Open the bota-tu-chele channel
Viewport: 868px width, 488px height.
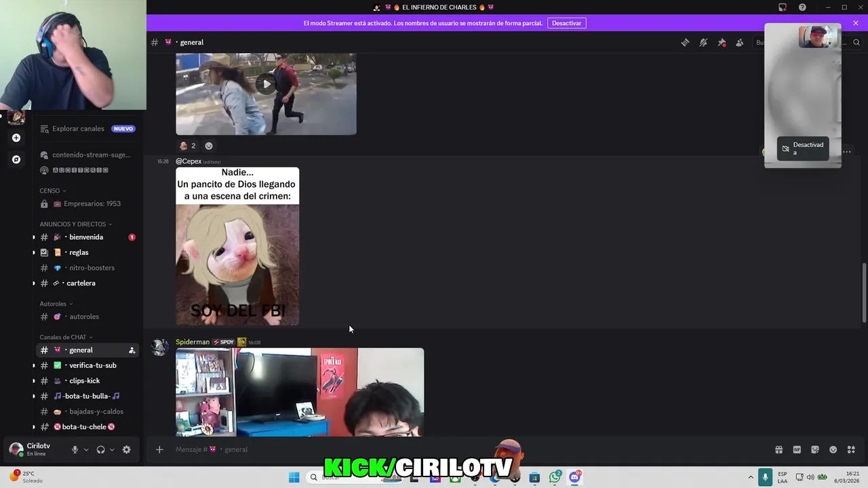[87, 427]
